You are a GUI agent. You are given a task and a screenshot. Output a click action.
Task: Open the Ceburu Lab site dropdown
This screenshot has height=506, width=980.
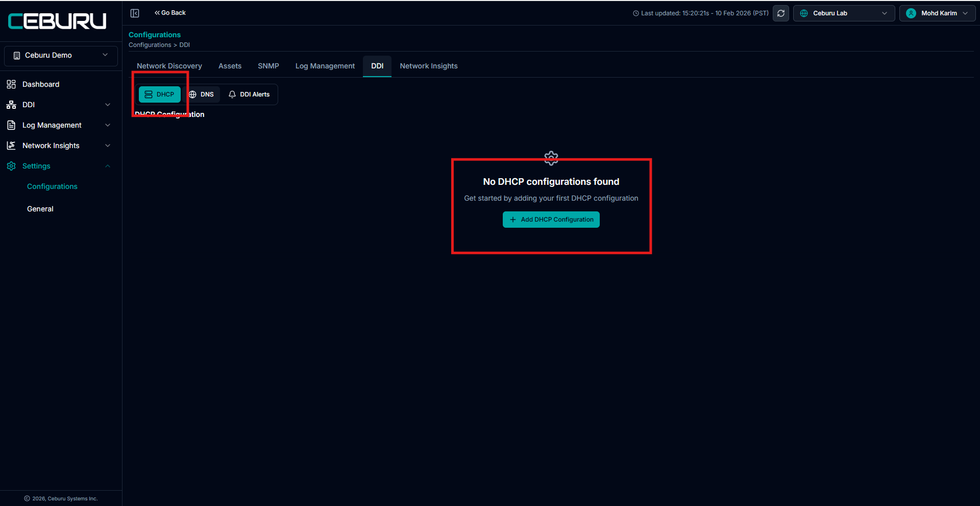click(x=844, y=13)
